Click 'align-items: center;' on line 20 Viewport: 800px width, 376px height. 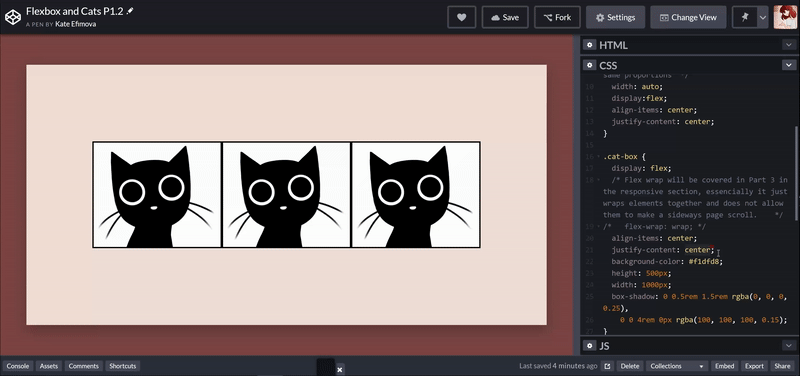[654, 238]
